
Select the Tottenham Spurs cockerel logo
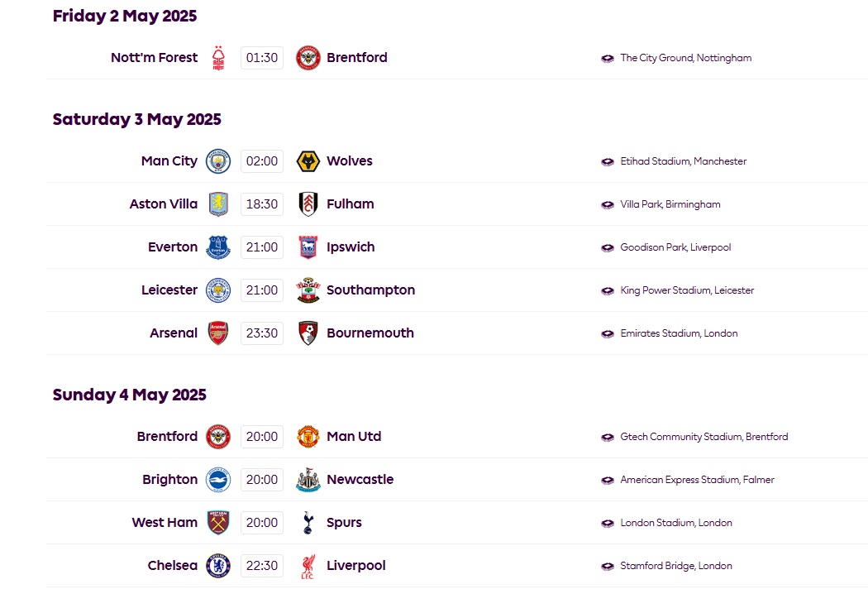[308, 523]
